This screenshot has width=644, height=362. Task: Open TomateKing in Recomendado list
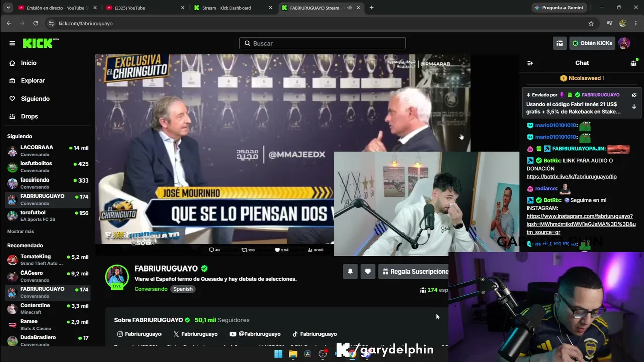tap(48, 260)
